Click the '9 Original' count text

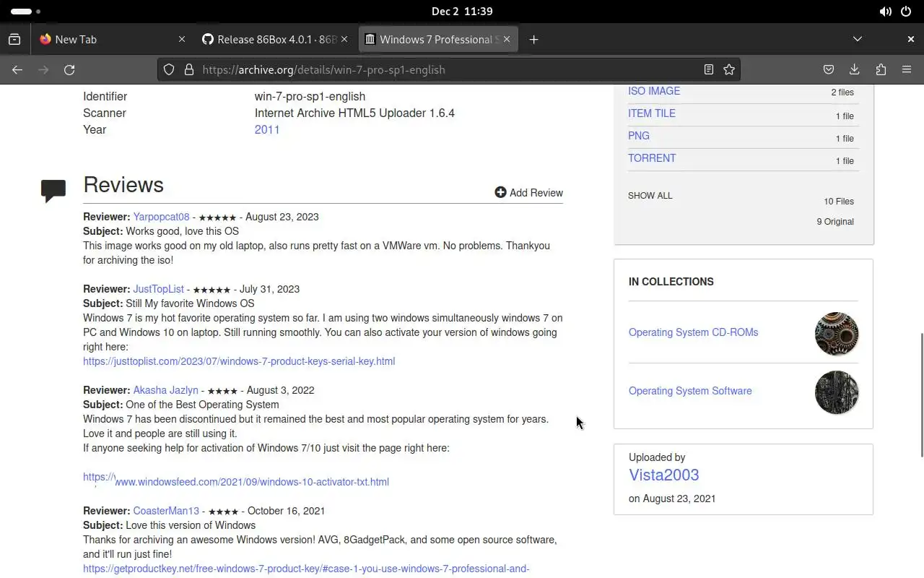coord(835,222)
